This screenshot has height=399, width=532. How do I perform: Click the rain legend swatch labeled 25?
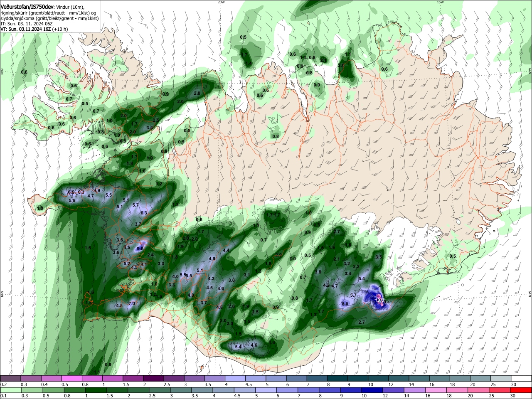click(500, 390)
